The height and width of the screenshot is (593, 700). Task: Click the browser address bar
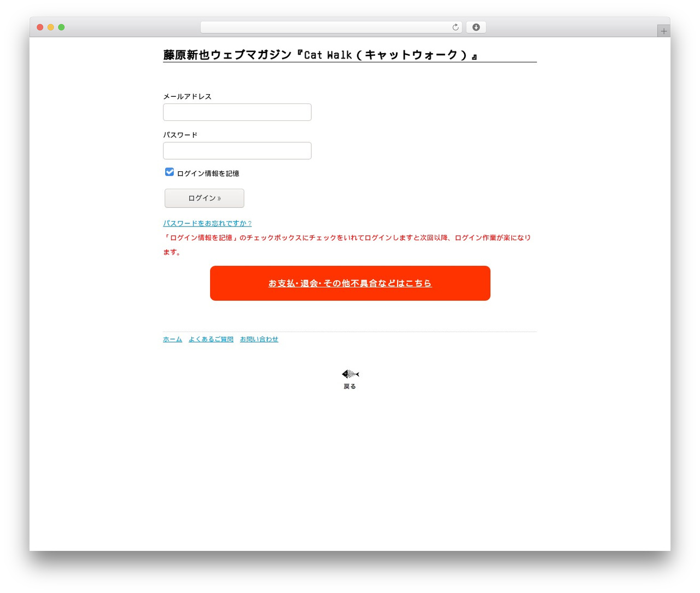click(331, 27)
